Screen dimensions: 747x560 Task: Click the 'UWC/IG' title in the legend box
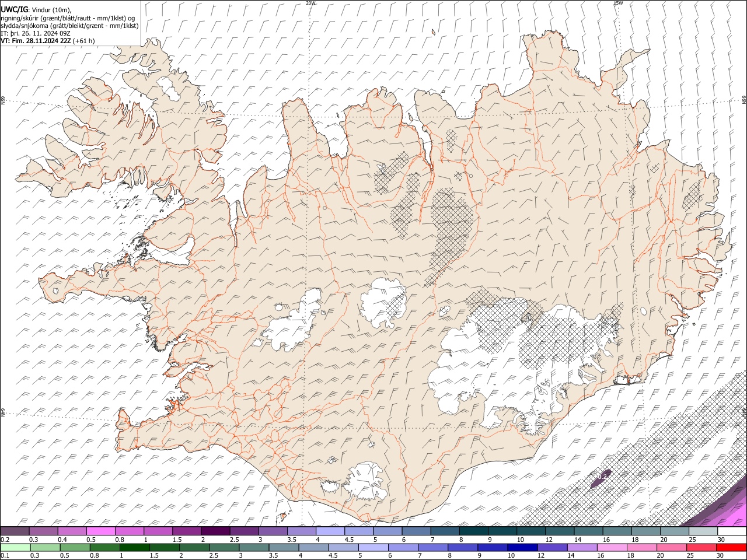(14, 9)
